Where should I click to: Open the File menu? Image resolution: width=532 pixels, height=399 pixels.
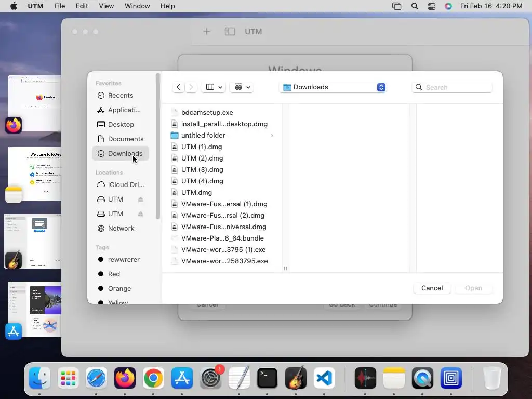(59, 6)
